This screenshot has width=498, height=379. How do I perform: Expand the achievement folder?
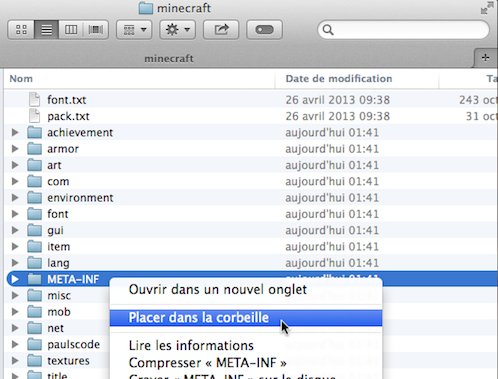[x=15, y=132]
